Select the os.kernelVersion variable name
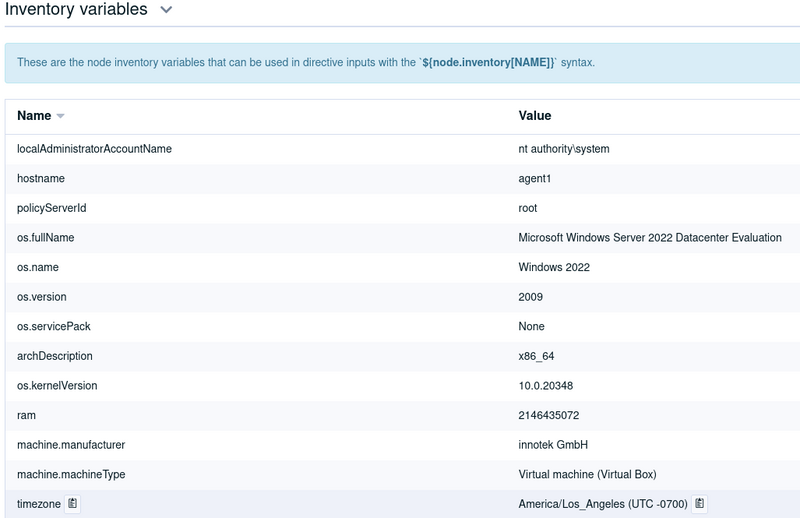Image resolution: width=800 pixels, height=518 pixels. click(57, 385)
